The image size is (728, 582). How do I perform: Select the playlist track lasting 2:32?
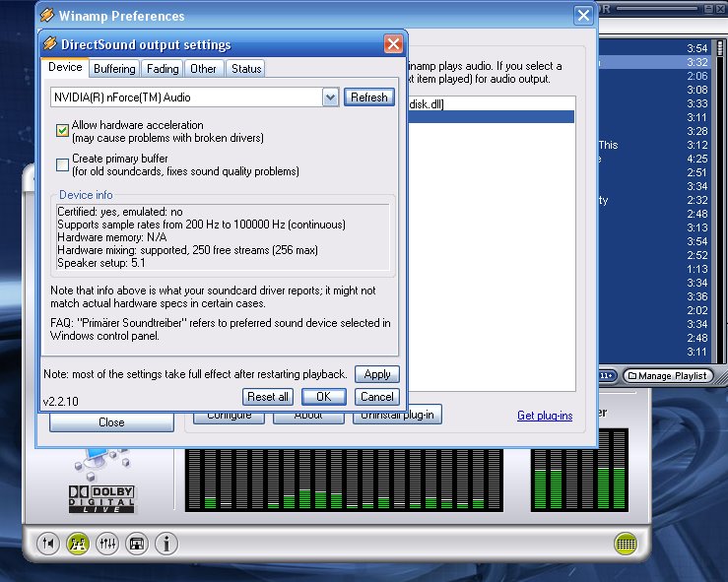tap(654, 200)
